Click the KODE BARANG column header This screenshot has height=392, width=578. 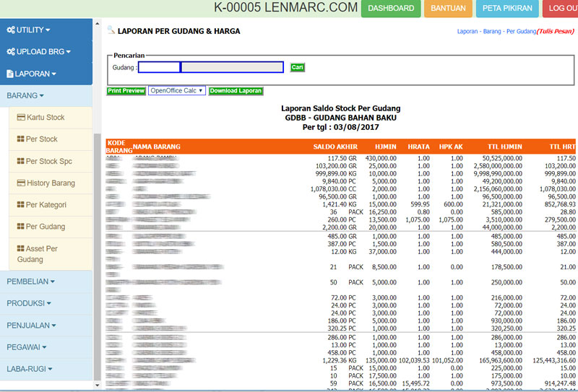pos(118,147)
